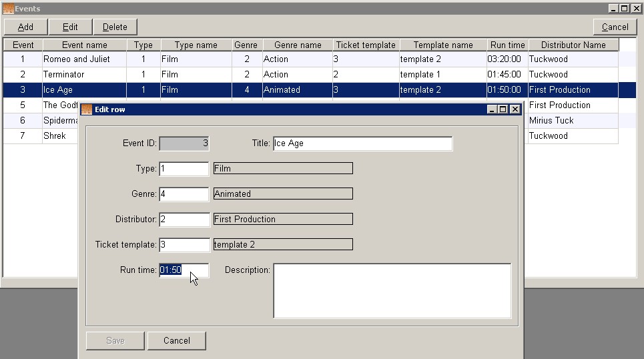The height and width of the screenshot is (359, 644).
Task: Click the Add button in Events toolbar
Action: [25, 27]
